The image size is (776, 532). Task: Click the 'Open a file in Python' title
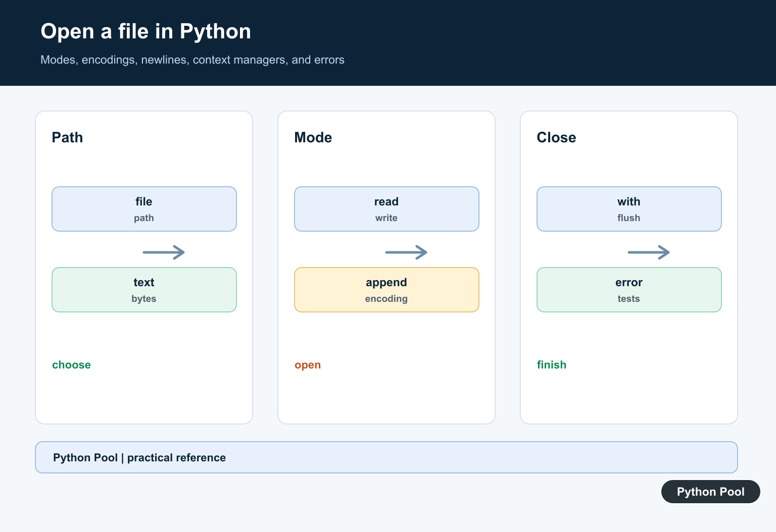[145, 31]
